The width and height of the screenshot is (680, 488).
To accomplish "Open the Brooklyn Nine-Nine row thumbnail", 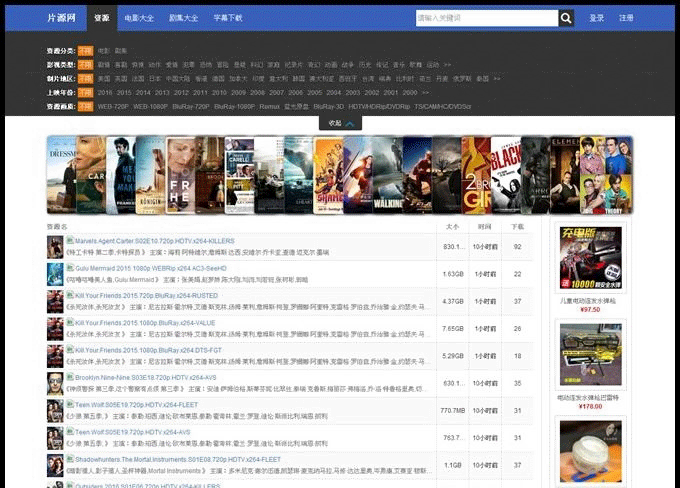I will click(55, 383).
